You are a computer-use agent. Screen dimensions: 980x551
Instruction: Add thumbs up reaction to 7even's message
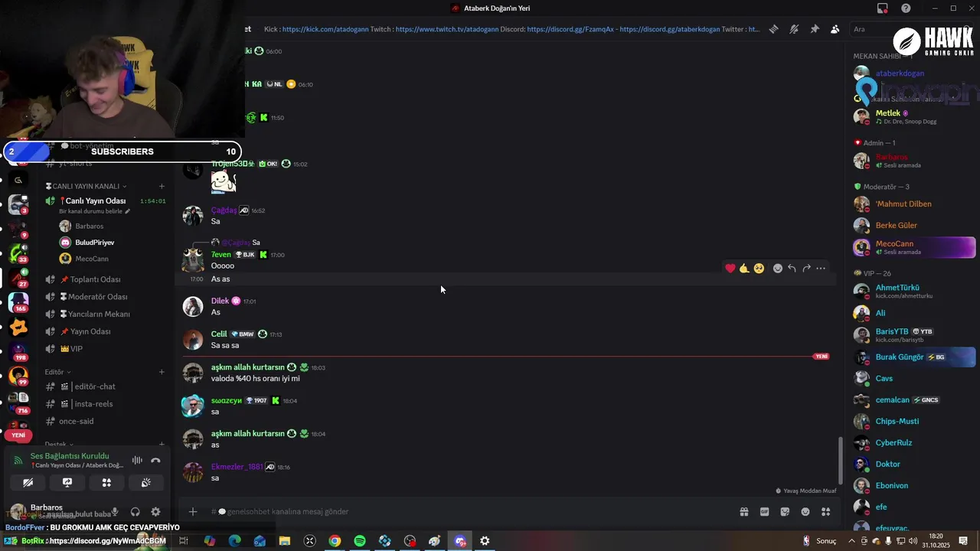pos(744,269)
